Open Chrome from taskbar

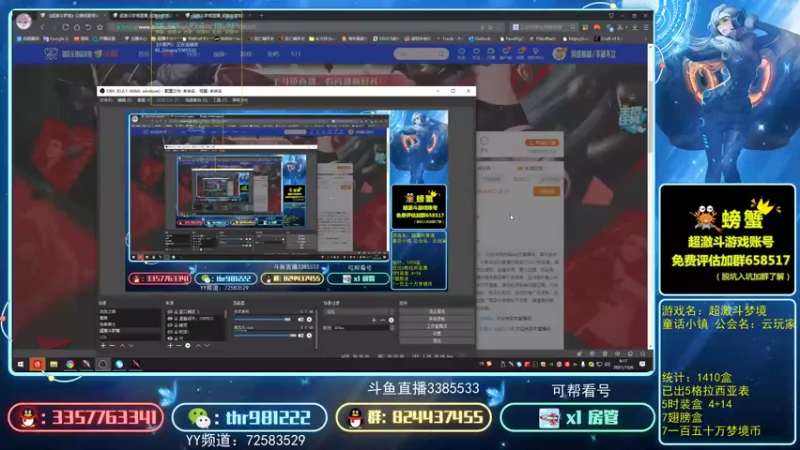pos(70,364)
